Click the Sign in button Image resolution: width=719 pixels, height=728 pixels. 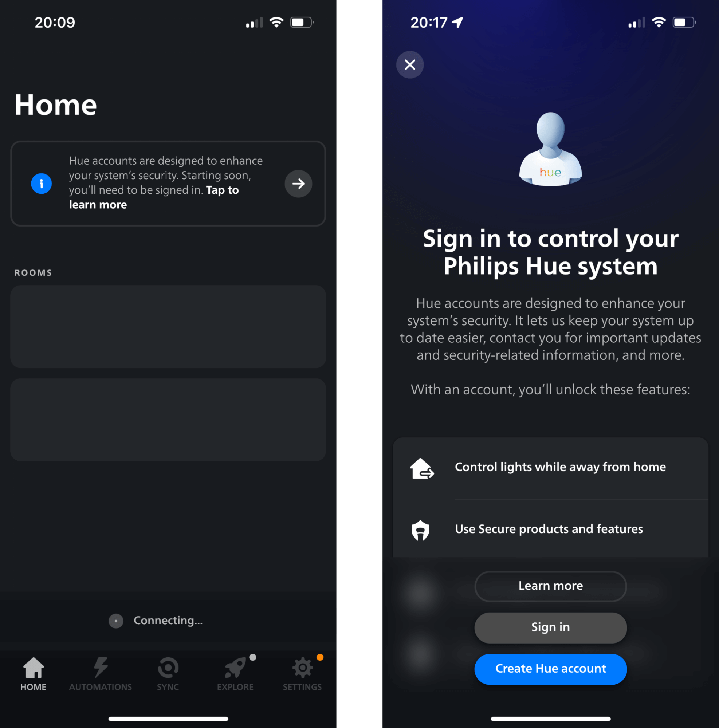point(550,627)
